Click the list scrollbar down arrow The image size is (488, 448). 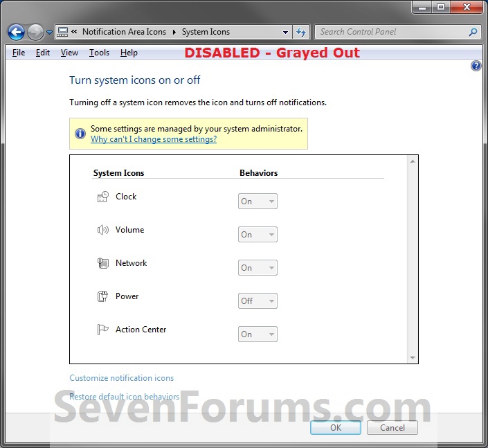[x=413, y=358]
